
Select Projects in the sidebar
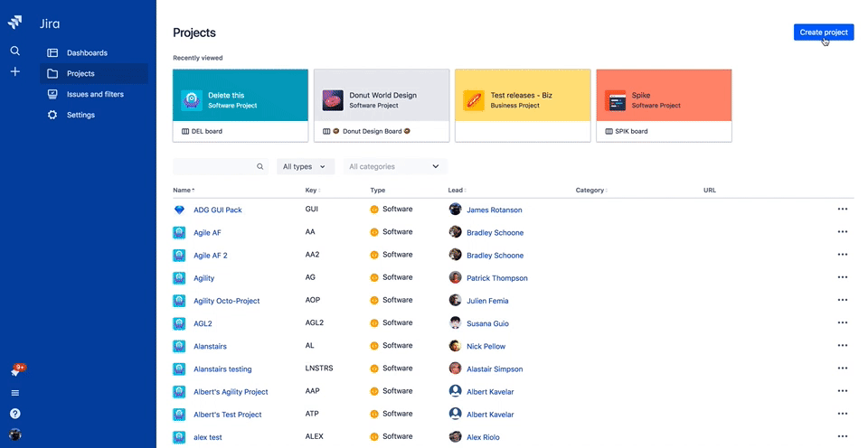click(x=93, y=73)
